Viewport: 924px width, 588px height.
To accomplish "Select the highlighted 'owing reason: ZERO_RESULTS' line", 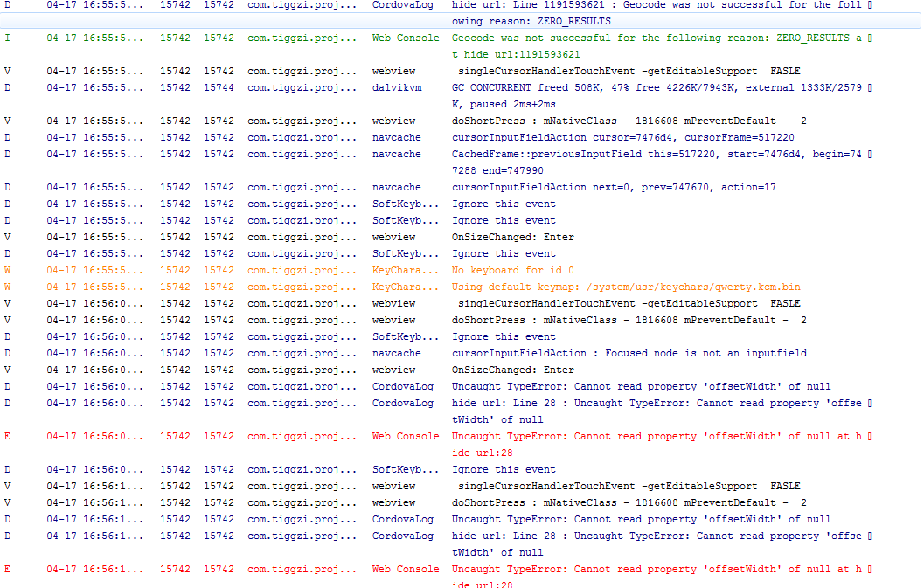I will (531, 21).
